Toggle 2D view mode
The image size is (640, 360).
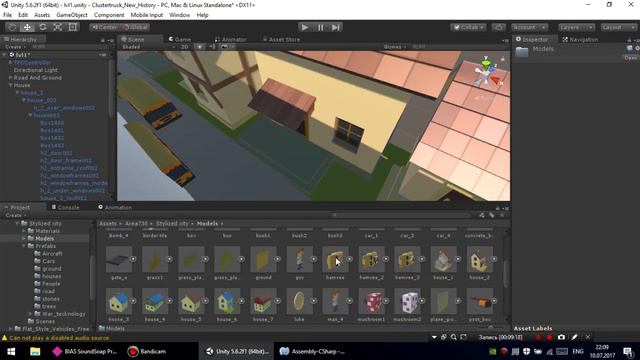tap(184, 47)
